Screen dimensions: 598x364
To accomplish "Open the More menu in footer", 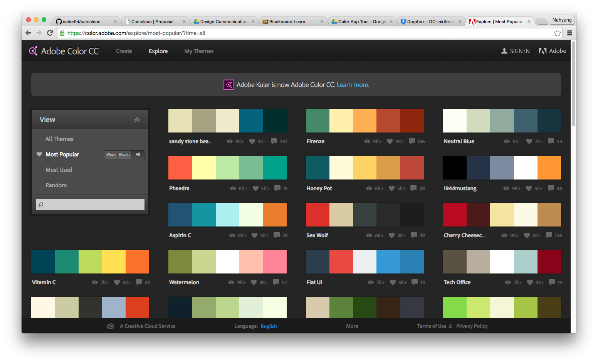I will (x=352, y=326).
